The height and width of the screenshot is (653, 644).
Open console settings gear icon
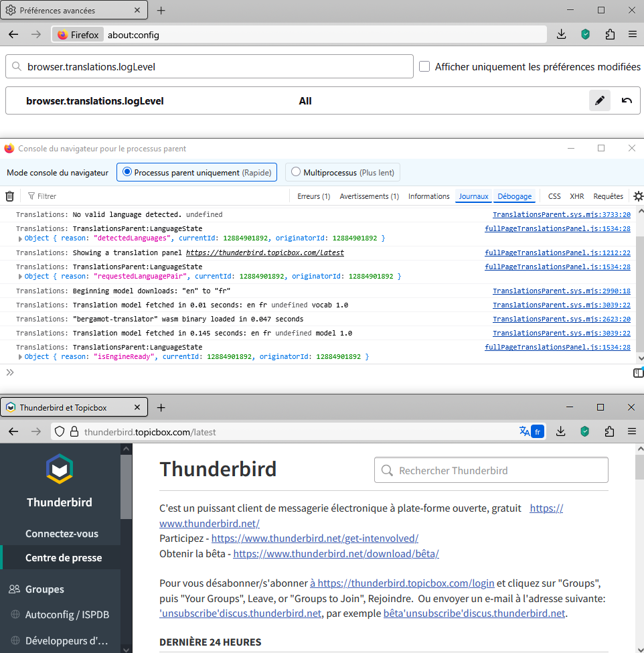click(638, 196)
